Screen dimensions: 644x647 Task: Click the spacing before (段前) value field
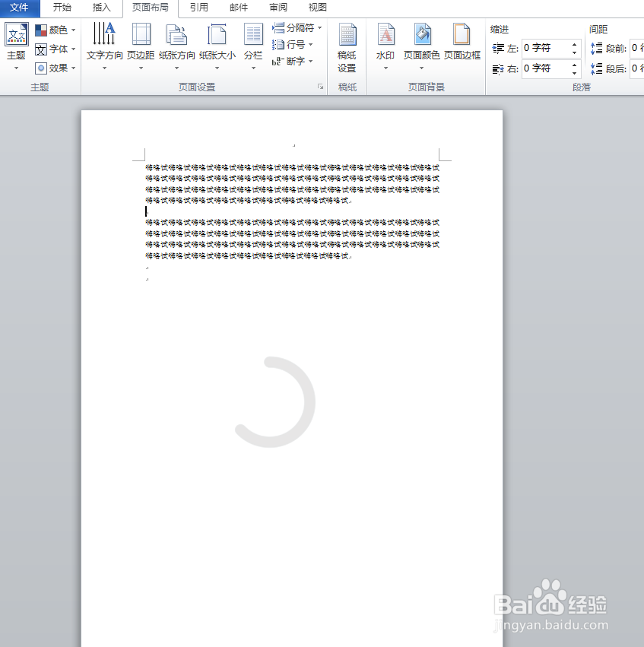(x=636, y=48)
